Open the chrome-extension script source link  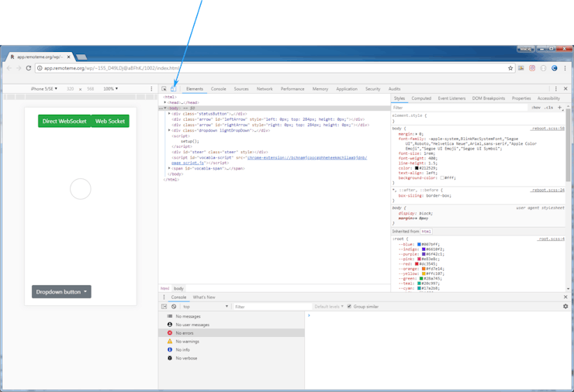(306, 157)
